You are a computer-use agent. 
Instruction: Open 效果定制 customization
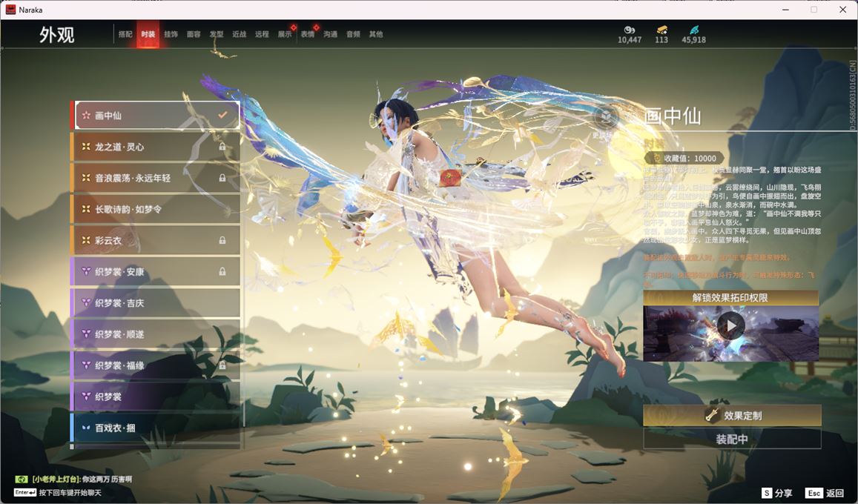(x=732, y=416)
